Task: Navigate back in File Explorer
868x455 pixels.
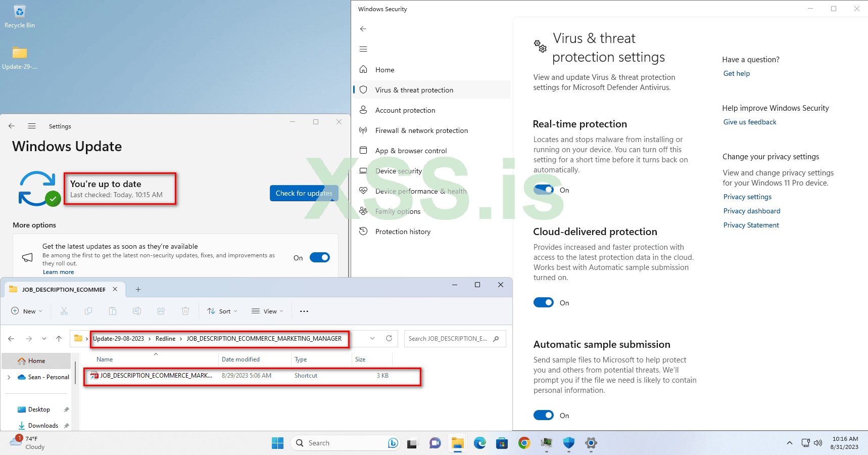Action: click(11, 339)
